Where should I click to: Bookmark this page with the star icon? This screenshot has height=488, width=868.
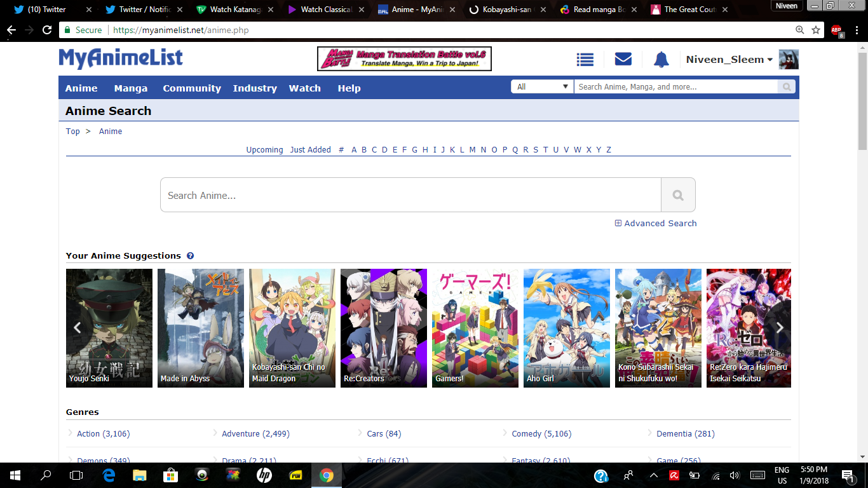click(816, 30)
